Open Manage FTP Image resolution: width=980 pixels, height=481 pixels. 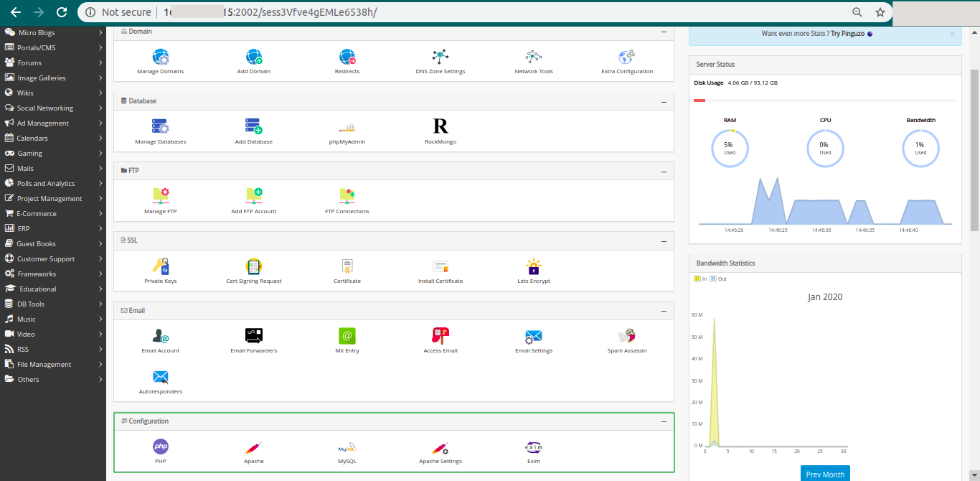(160, 196)
